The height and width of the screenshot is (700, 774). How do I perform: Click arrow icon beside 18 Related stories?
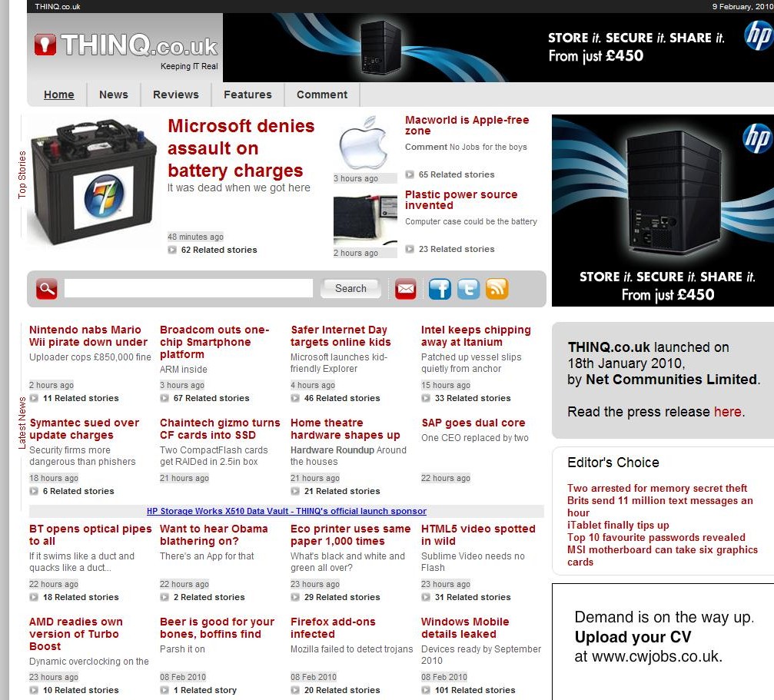click(x=34, y=597)
